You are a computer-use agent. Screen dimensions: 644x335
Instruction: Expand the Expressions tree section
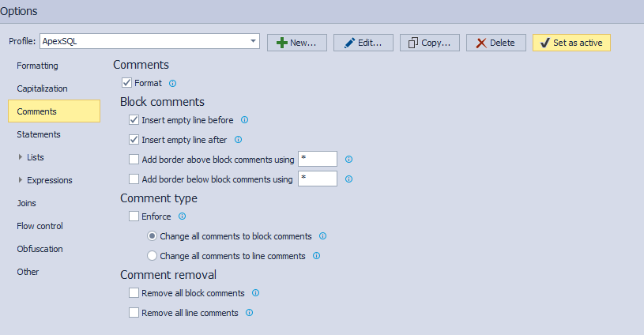point(21,180)
